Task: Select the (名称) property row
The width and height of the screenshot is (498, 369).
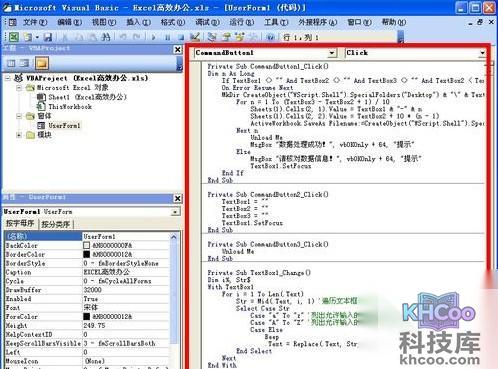Action: (87, 237)
